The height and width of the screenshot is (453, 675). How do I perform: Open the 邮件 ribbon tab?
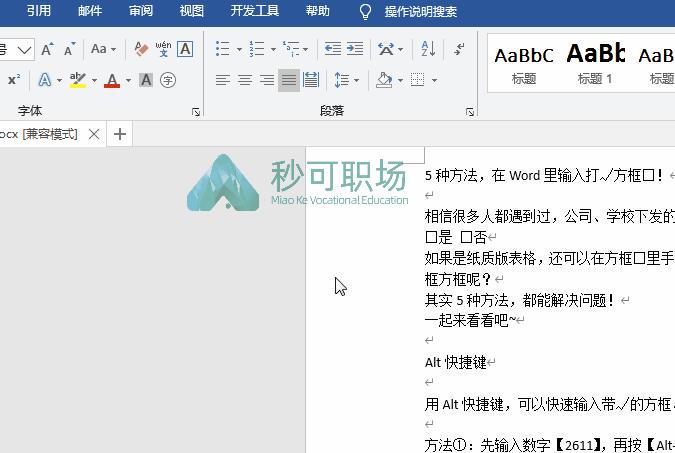coord(90,11)
